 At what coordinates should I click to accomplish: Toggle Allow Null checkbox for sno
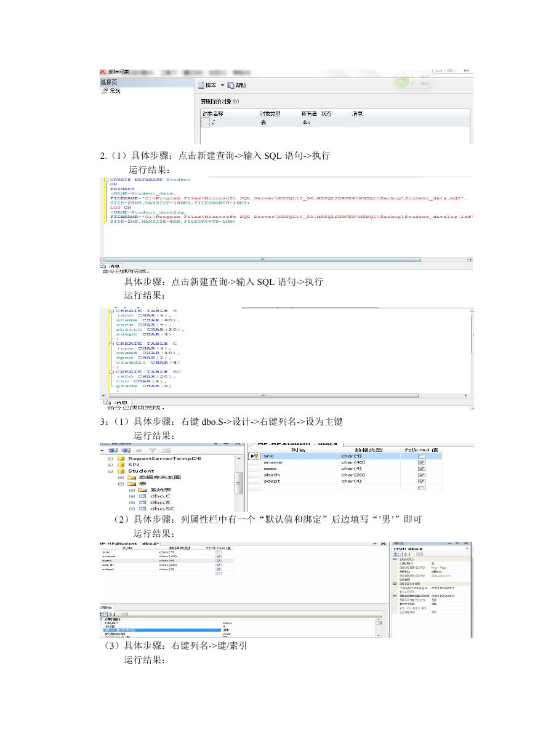point(422,456)
